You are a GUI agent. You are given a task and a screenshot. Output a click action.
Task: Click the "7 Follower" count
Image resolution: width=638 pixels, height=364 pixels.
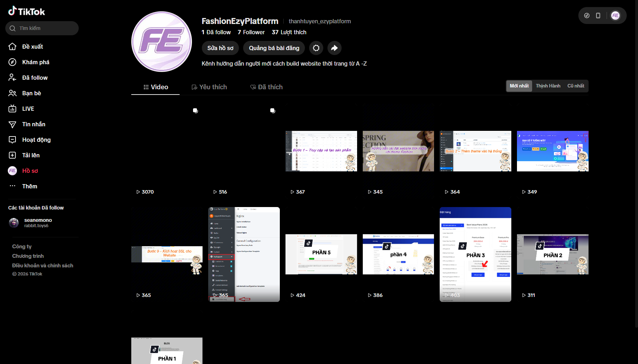tap(251, 32)
